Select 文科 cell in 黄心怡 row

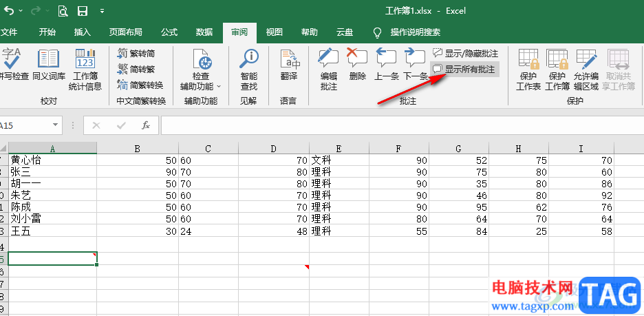tap(339, 160)
